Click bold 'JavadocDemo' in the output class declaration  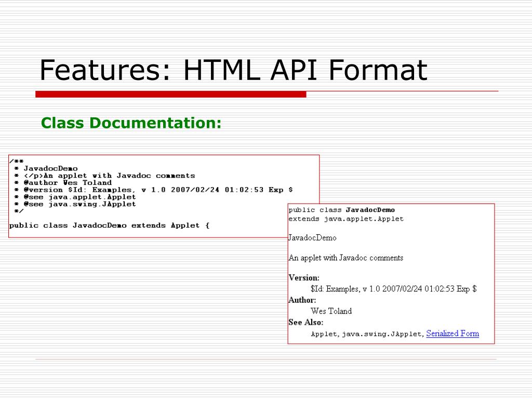pos(370,210)
